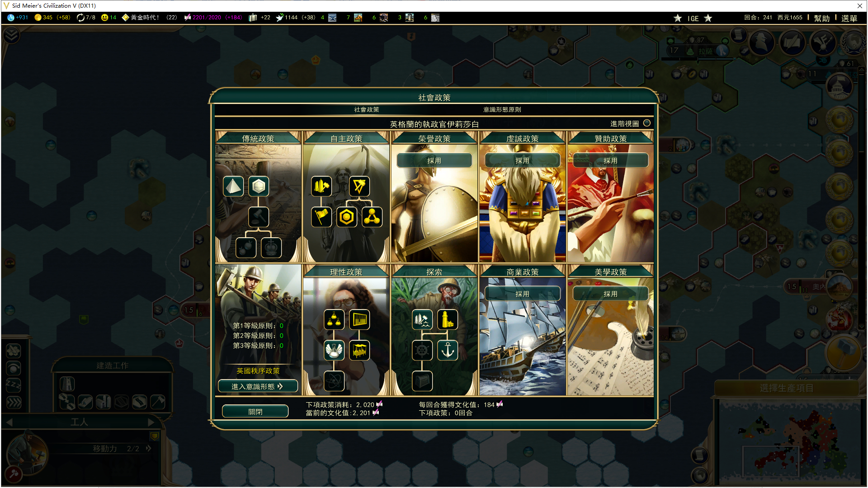The width and height of the screenshot is (868, 488).
Task: Adopt the 商業政策 Commerce policy branch
Action: tap(523, 294)
